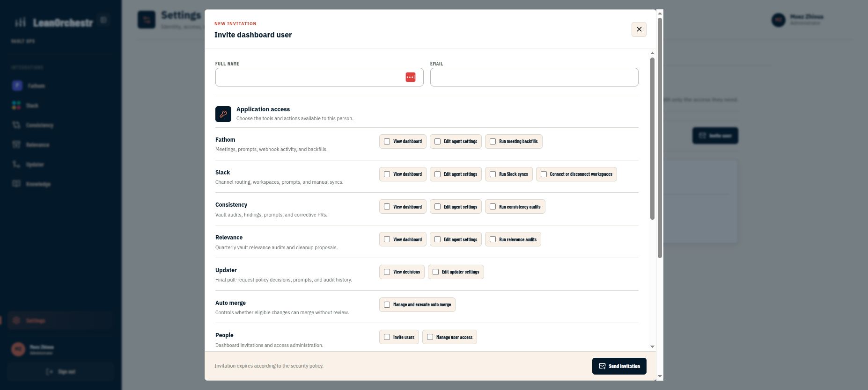The width and height of the screenshot is (868, 390).
Task: Click the outer scrollbar down arrow
Action: pyautogui.click(x=660, y=376)
